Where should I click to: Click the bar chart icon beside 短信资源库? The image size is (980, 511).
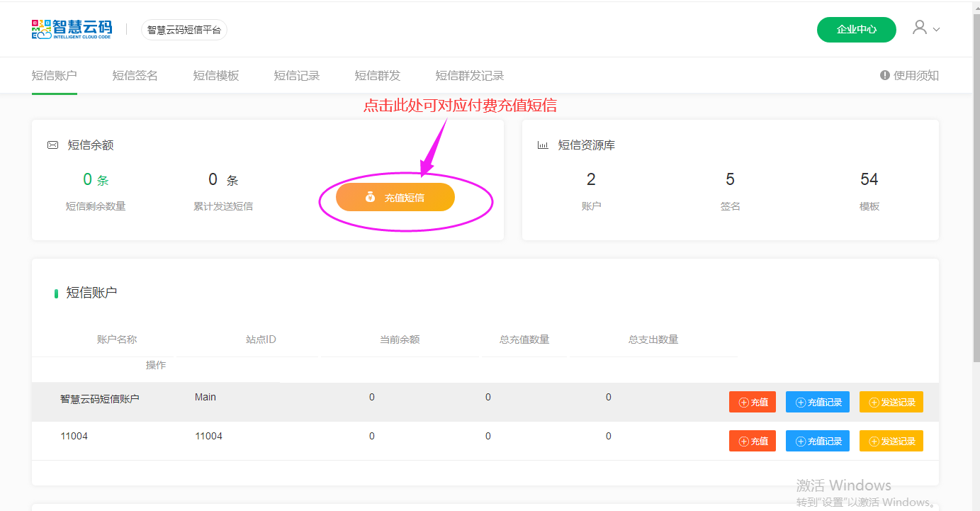tap(543, 145)
